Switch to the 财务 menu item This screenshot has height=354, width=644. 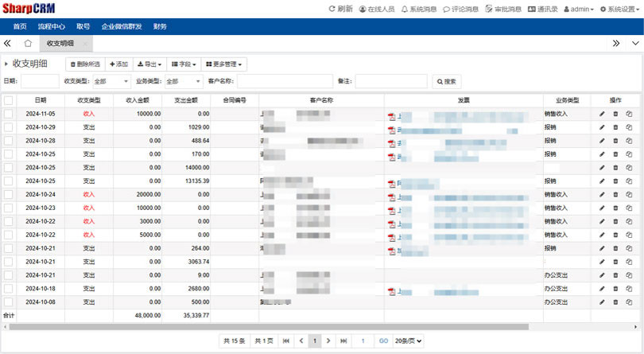click(x=160, y=26)
